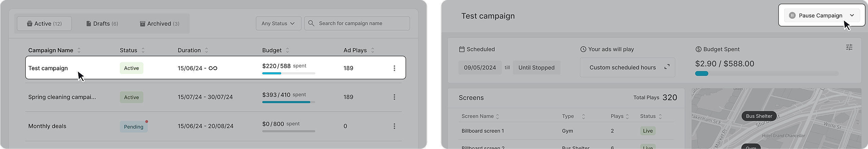Open the Any Status filter dropdown
The image size is (868, 149).
pos(278,23)
